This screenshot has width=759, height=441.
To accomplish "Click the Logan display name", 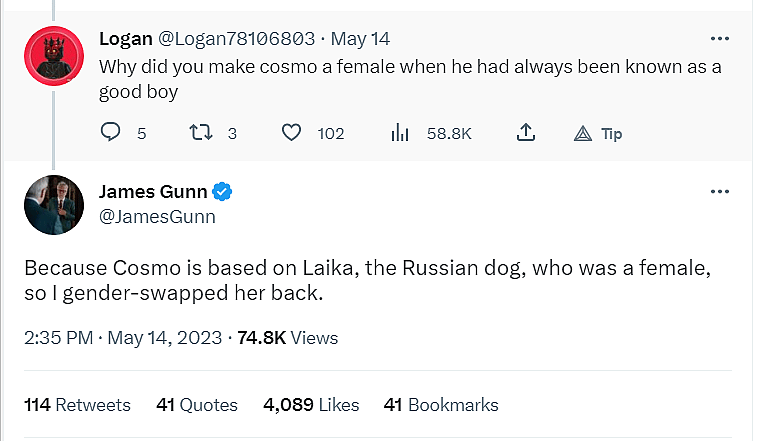I will coord(125,39).
